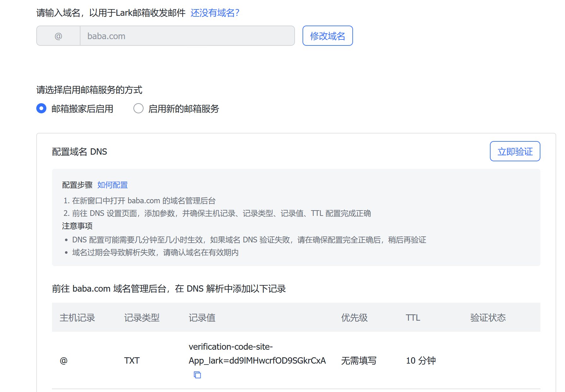565x392 pixels.
Task: Click the @ prefix of the domain field
Action: coord(58,36)
